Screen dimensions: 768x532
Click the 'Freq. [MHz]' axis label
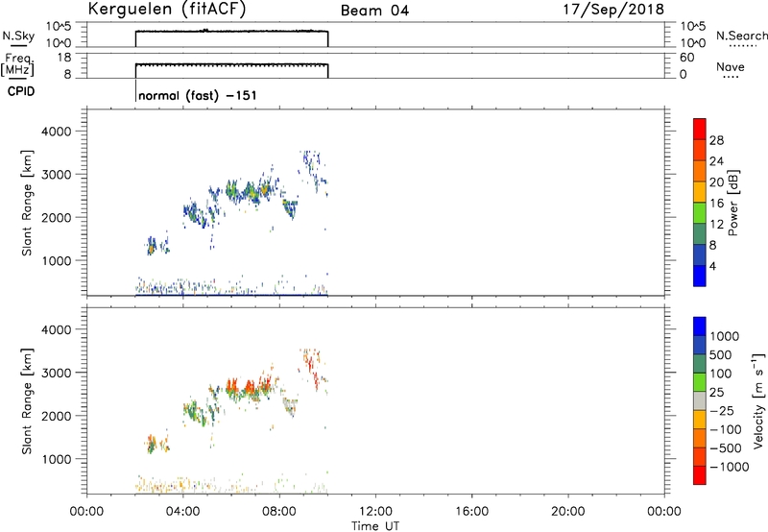click(x=17, y=64)
